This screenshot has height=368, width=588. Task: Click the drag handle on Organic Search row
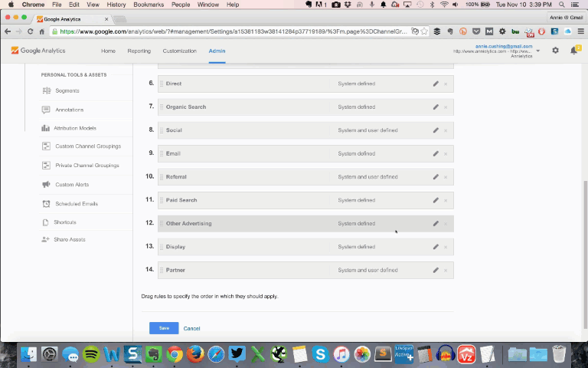(162, 107)
